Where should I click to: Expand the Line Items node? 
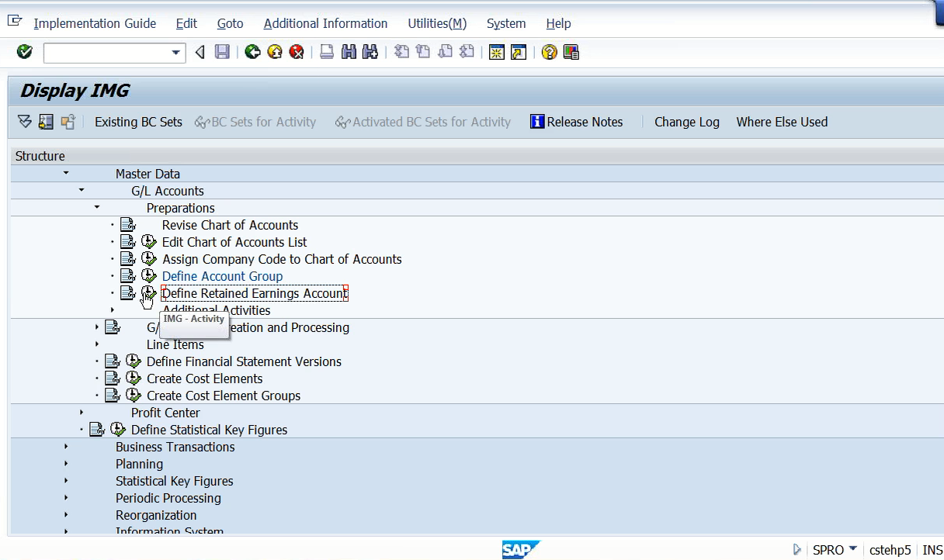coord(97,344)
